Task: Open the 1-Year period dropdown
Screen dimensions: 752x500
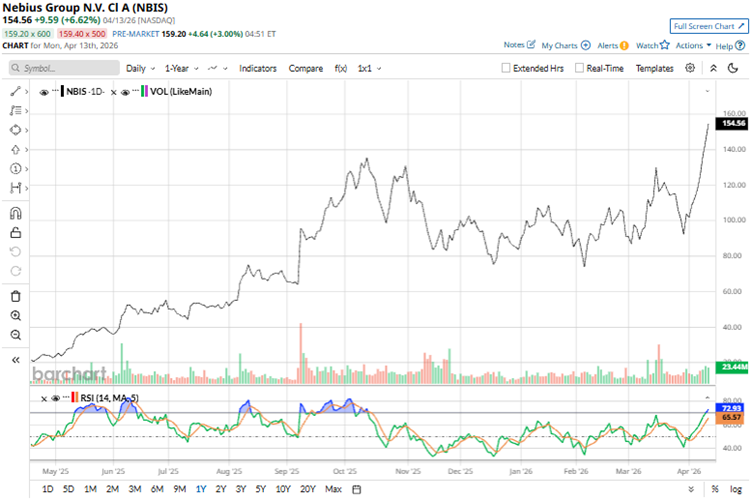Action: [x=181, y=68]
